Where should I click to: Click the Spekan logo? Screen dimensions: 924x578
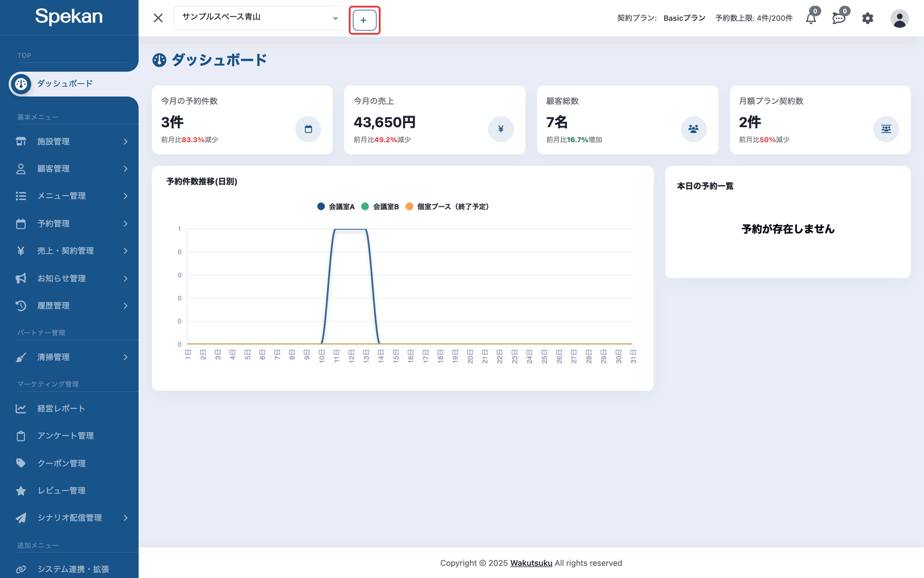point(69,16)
